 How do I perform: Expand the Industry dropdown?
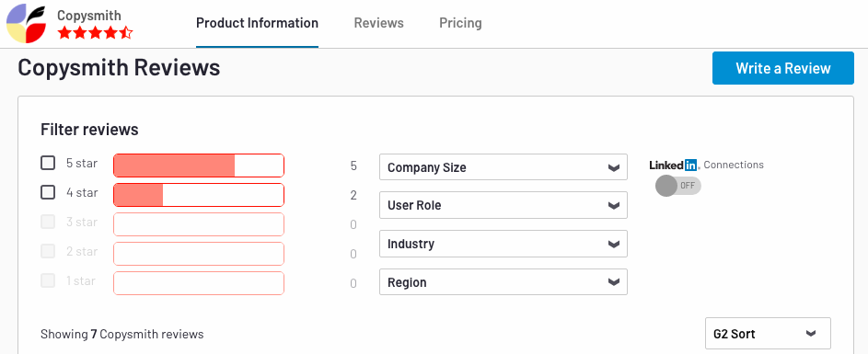pos(503,244)
